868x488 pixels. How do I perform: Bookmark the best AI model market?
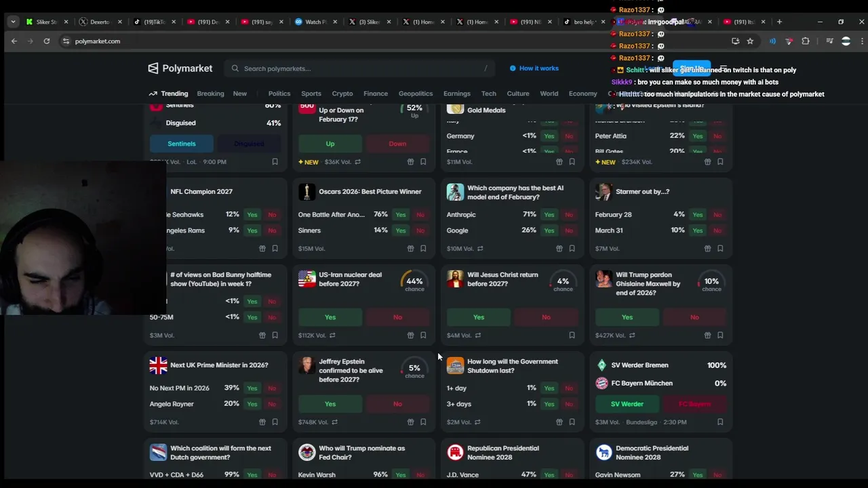tap(572, 249)
